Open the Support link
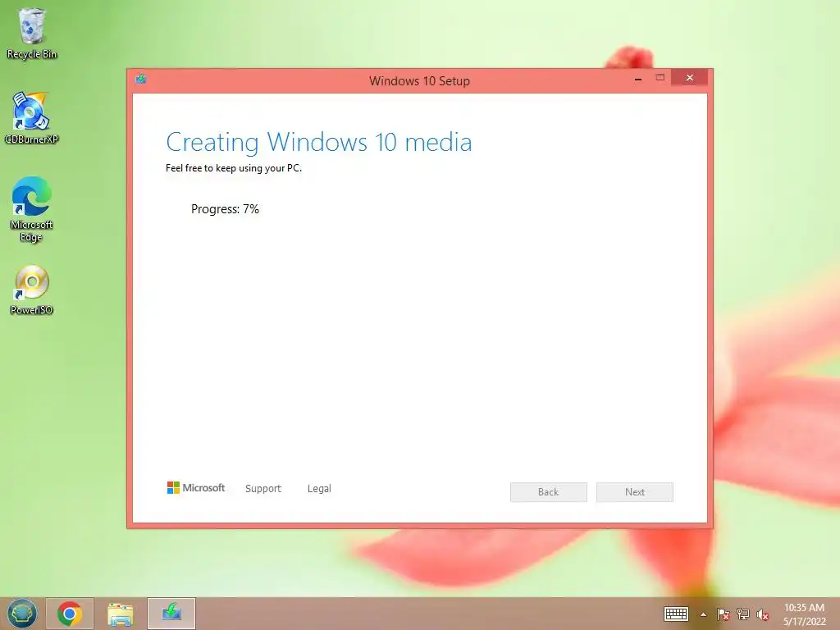This screenshot has height=630, width=840. [263, 489]
